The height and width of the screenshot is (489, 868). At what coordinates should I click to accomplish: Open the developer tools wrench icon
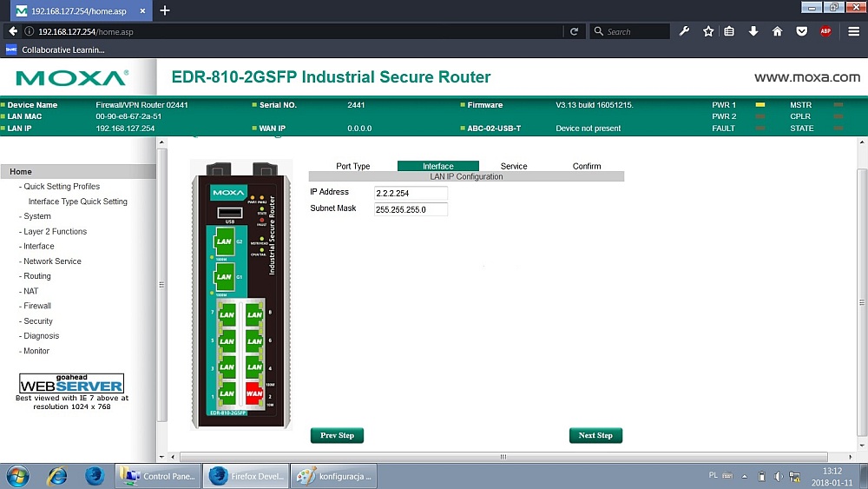point(684,31)
